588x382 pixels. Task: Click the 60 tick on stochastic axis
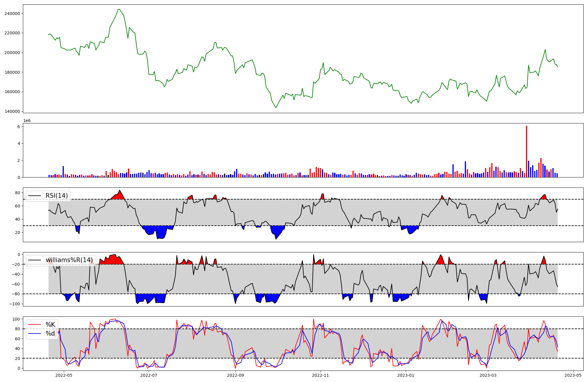click(x=18, y=339)
